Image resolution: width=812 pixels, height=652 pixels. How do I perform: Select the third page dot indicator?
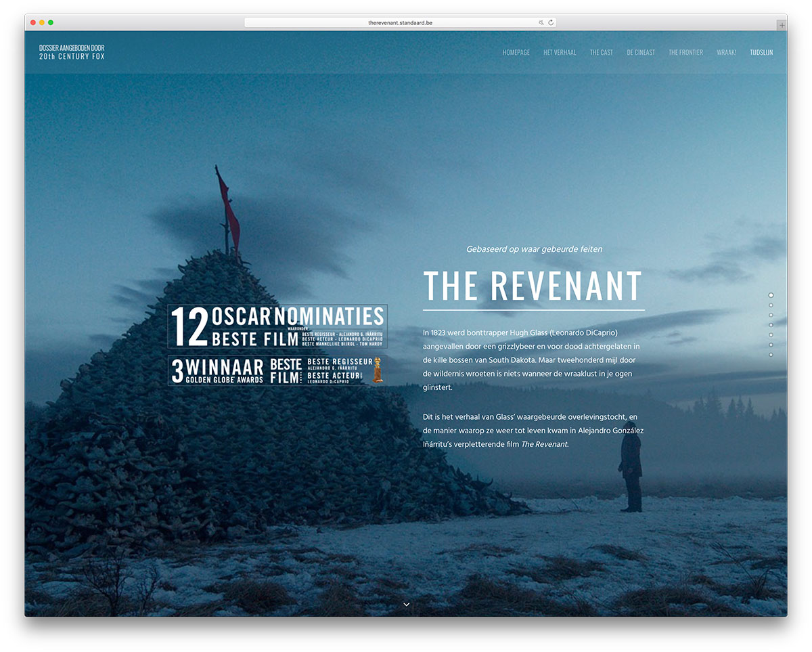tap(771, 315)
